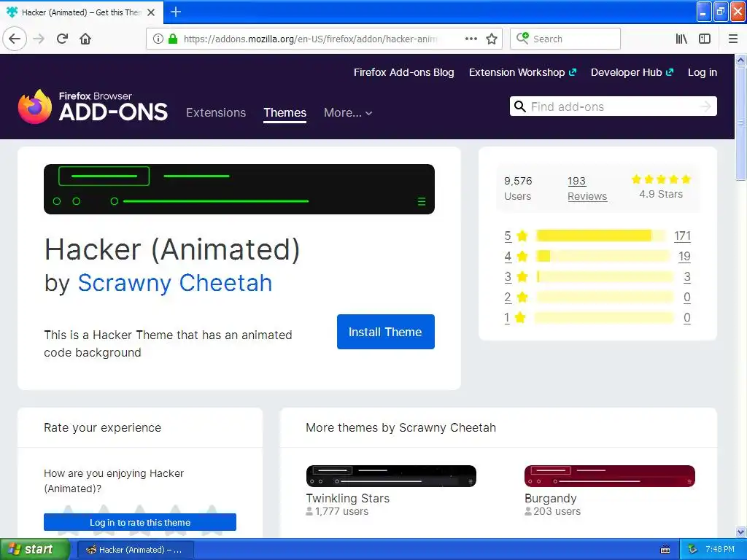This screenshot has height=560, width=747.
Task: Click the system tray icon beside clock
Action: 693,550
